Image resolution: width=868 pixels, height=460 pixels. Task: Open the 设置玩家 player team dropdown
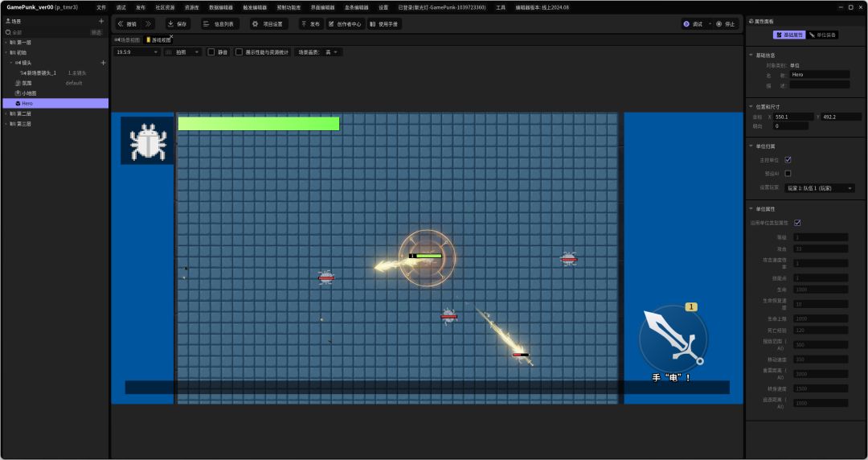point(820,188)
